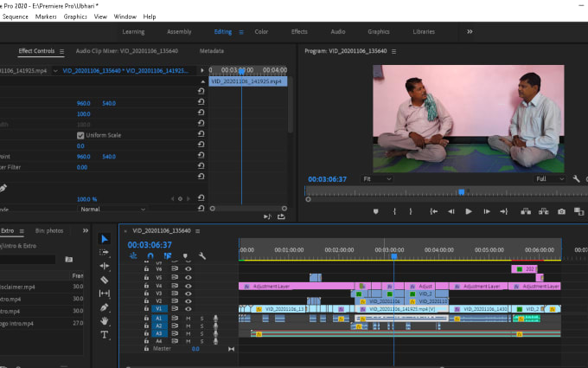Click the Lift button in Program monitor
588x368 pixels.
[x=526, y=212]
